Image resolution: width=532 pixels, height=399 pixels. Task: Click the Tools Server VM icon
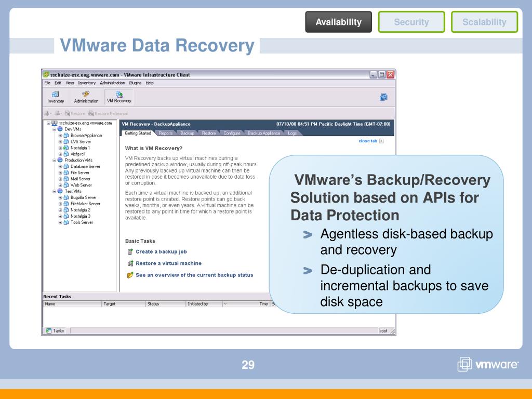[66, 222]
